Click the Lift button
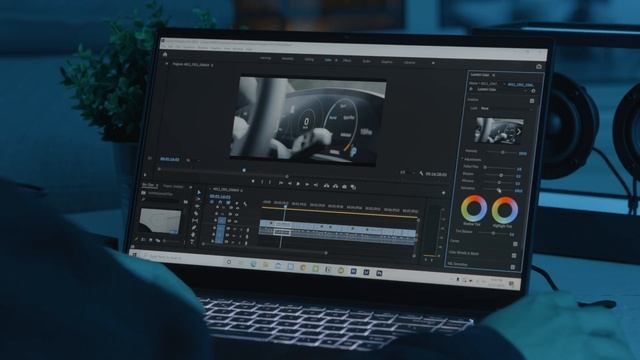The image size is (640, 360). 327,186
